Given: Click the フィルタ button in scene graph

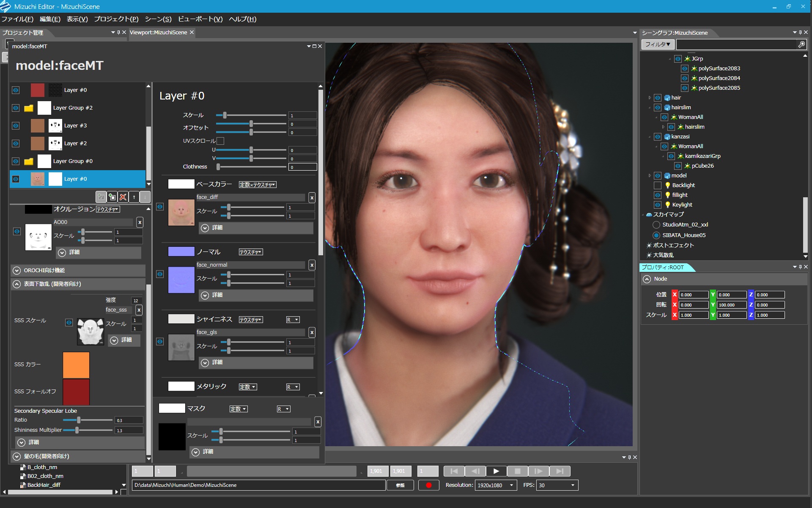Looking at the screenshot, I should pos(657,44).
